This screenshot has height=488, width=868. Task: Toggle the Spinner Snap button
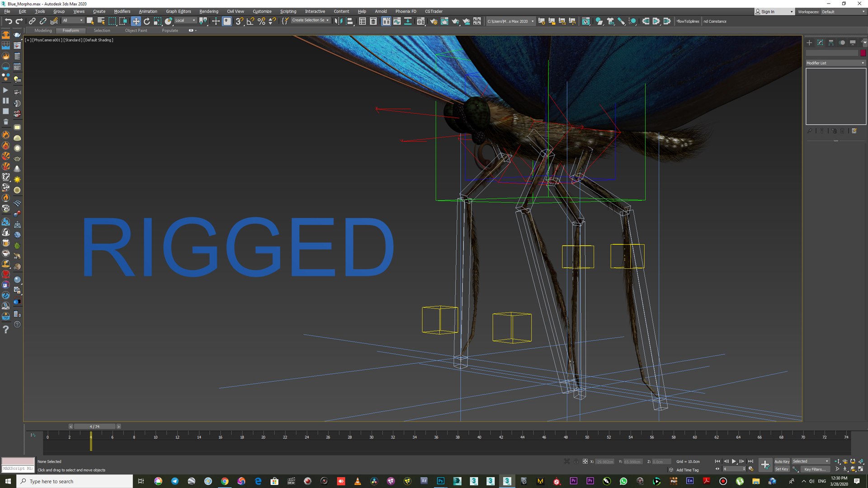pos(272,21)
